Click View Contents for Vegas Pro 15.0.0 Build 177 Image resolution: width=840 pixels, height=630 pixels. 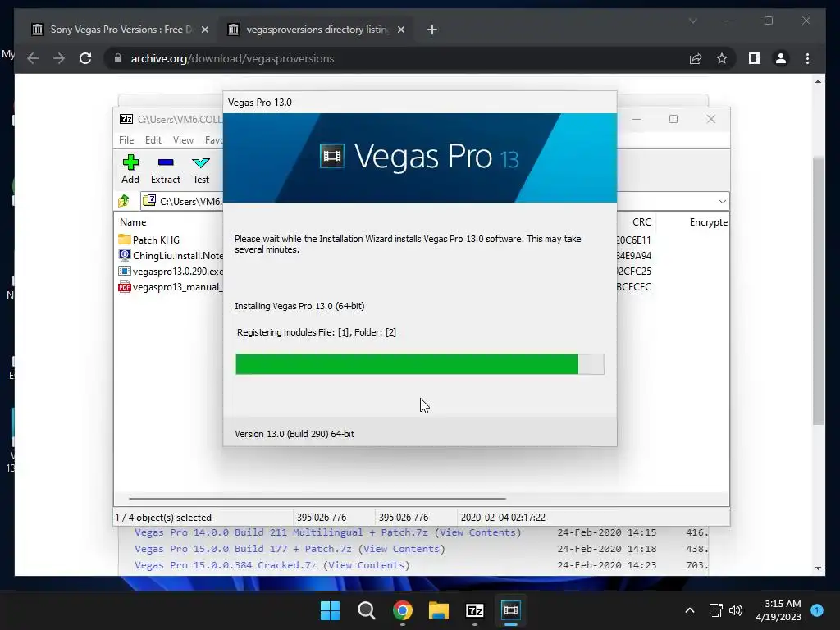click(x=401, y=549)
